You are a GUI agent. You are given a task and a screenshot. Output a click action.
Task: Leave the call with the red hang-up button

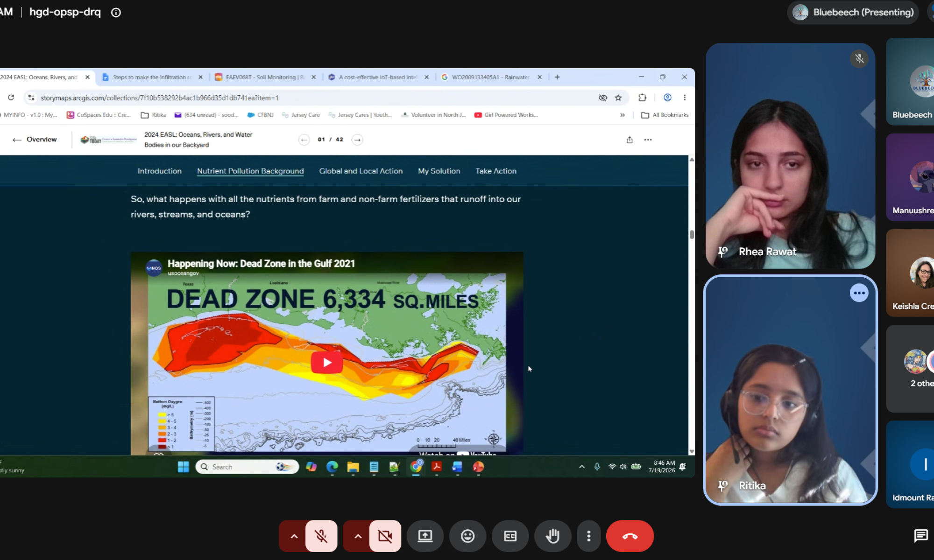coord(630,536)
